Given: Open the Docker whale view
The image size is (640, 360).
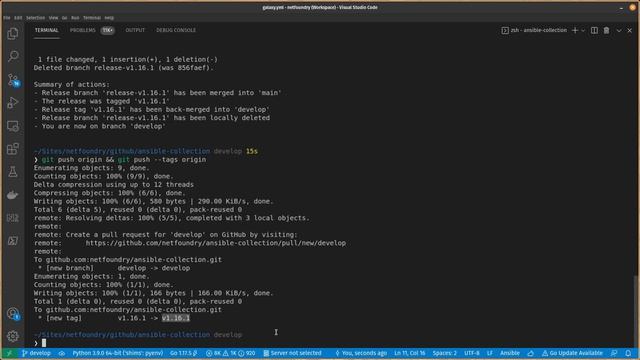Looking at the screenshot, I should pyautogui.click(x=13, y=195).
